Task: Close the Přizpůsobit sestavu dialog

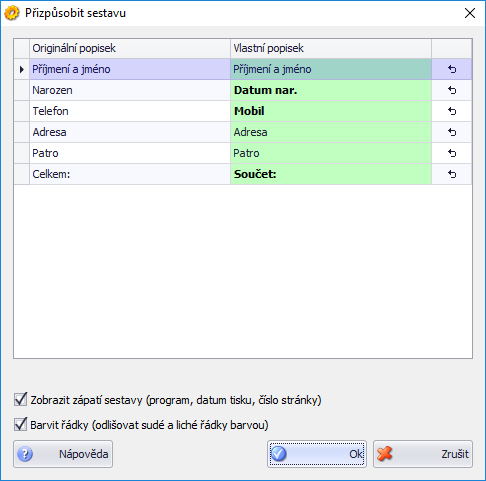Action: (470, 13)
